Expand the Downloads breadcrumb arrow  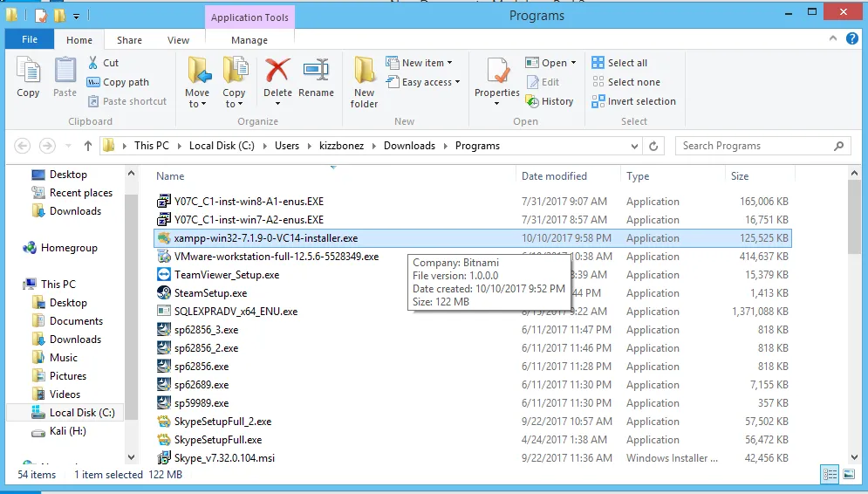pos(445,146)
